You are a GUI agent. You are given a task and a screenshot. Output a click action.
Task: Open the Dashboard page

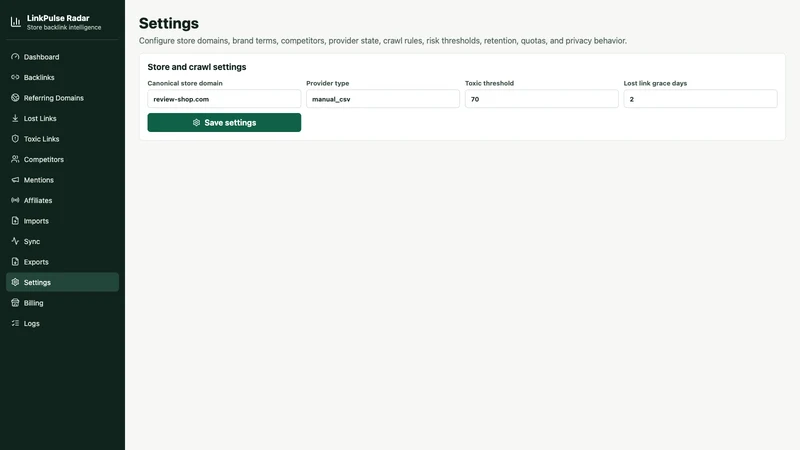coord(62,57)
